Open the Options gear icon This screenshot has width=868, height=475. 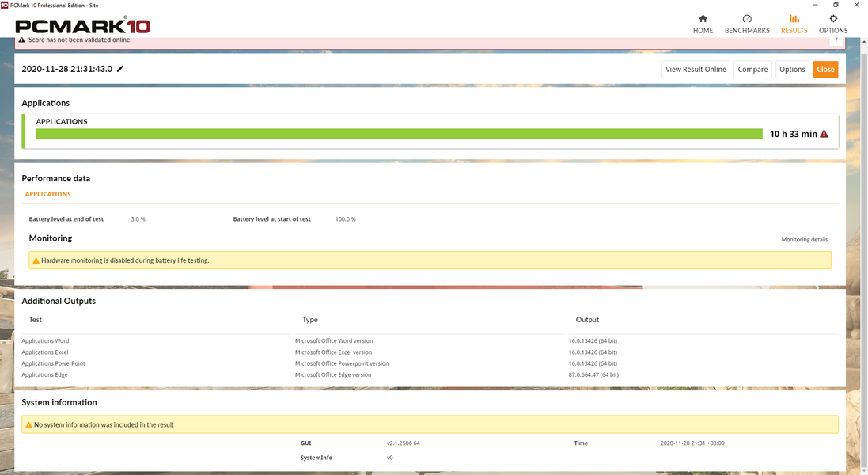click(x=833, y=19)
